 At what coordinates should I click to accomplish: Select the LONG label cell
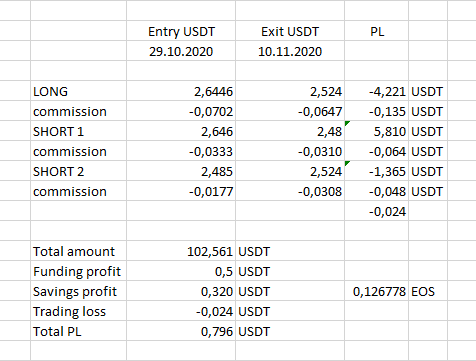click(78, 91)
